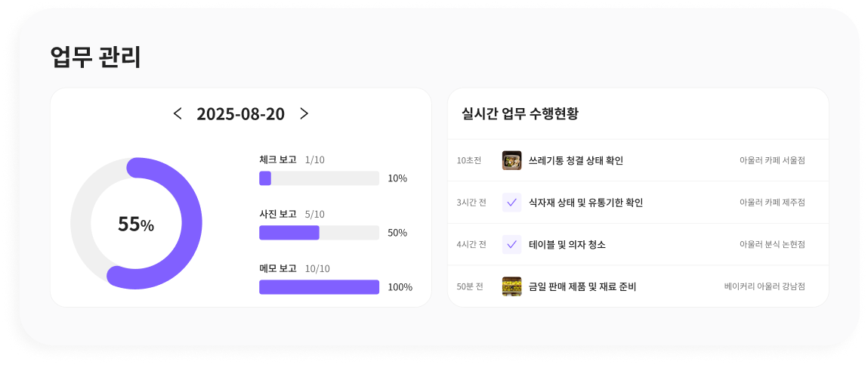This screenshot has height=365, width=868.
Task: Toggle checkmark for 테이블 및 의자 청소
Action: [511, 245]
